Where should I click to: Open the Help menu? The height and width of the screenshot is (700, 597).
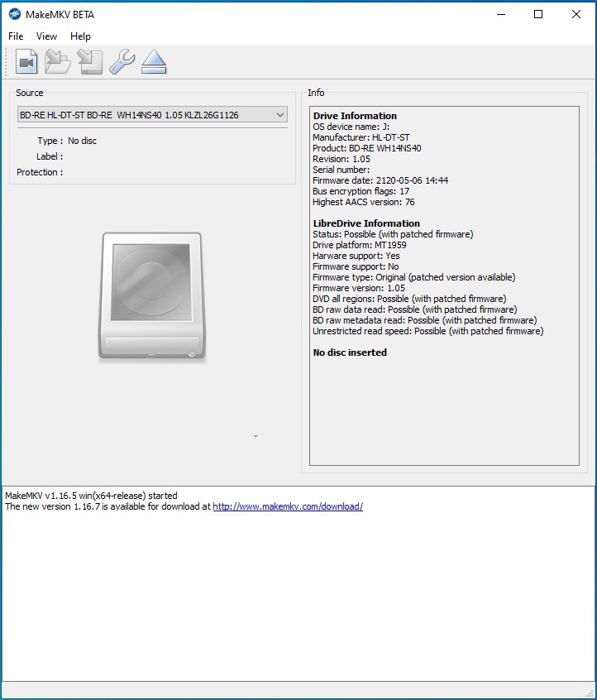tap(80, 36)
